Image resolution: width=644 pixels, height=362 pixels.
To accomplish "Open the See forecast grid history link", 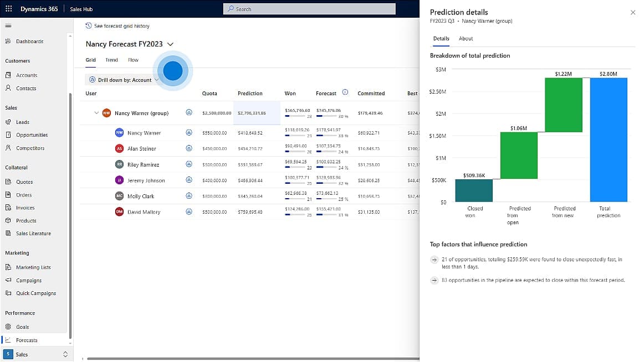I will click(121, 26).
